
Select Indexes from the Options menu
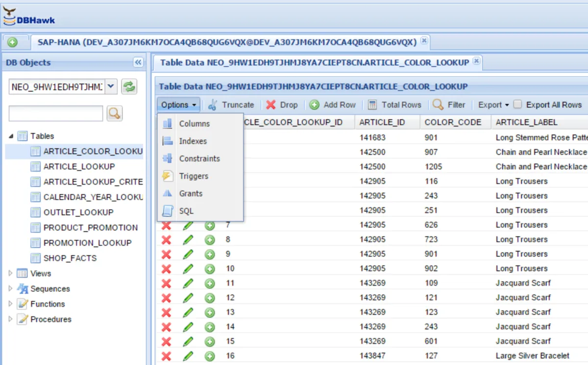(193, 141)
